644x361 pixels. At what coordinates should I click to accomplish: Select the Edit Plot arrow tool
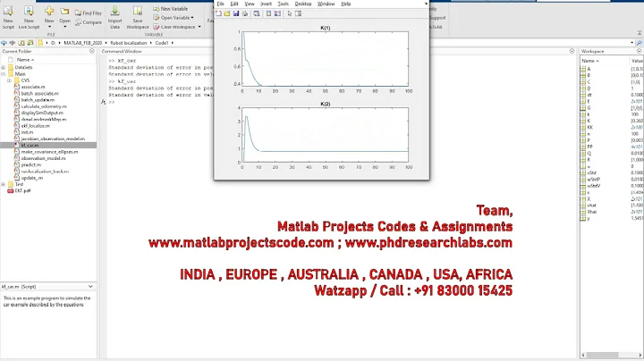point(290,13)
